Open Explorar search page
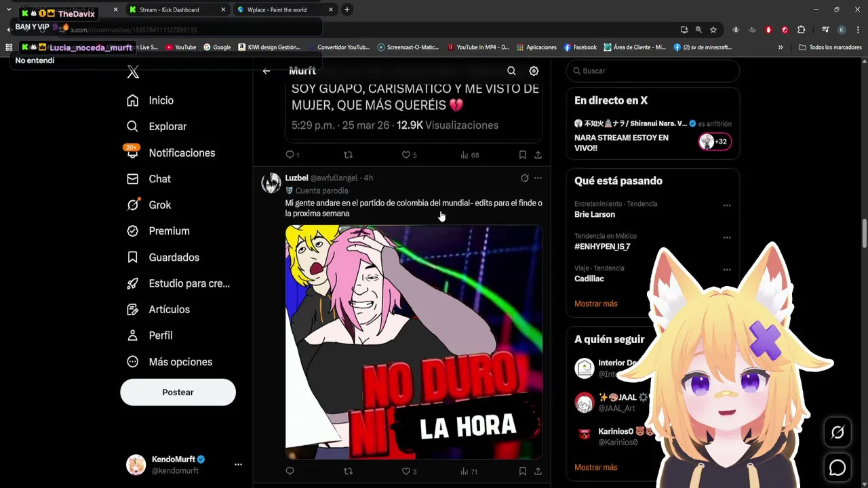The height and width of the screenshot is (488, 868). pyautogui.click(x=156, y=127)
